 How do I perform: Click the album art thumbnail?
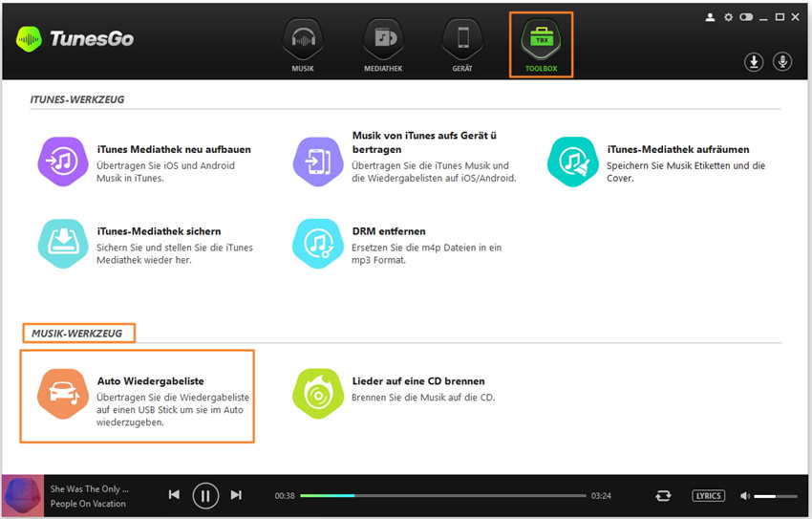(22, 496)
